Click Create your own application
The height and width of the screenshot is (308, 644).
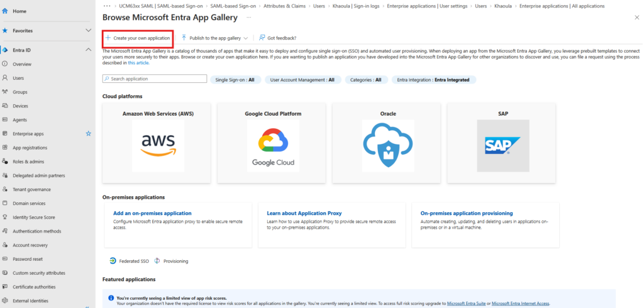(138, 38)
